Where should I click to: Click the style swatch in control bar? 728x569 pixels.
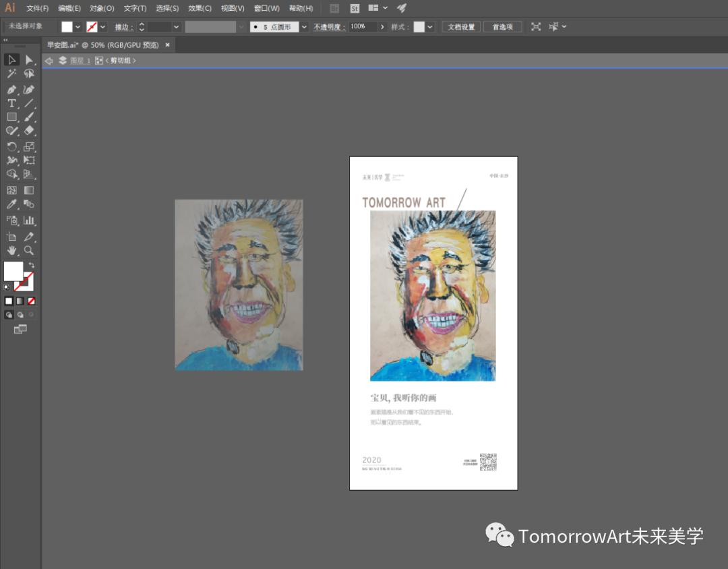tap(419, 27)
